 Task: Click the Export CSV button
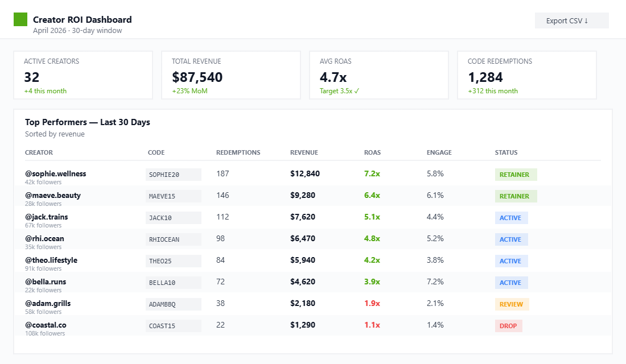(x=571, y=20)
